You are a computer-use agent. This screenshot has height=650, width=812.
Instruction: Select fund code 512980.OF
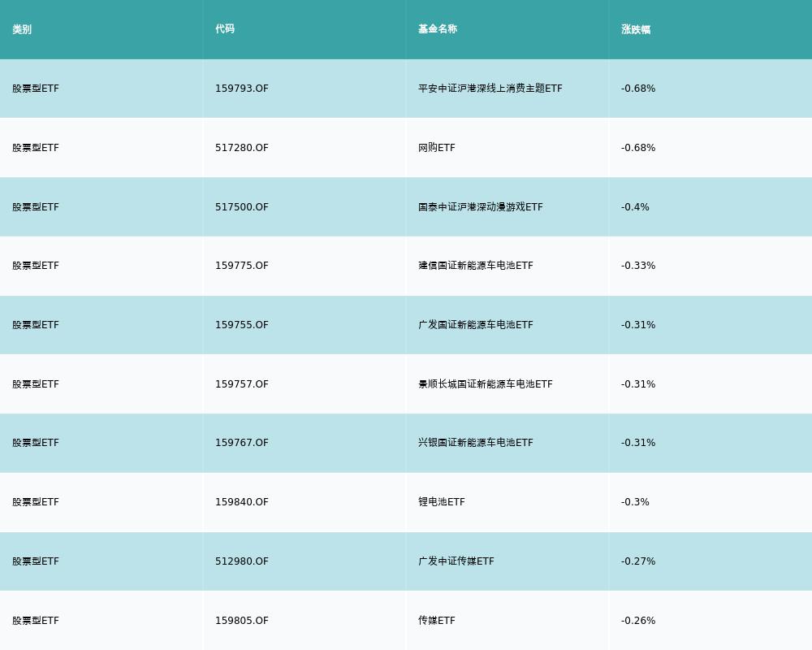click(x=242, y=561)
